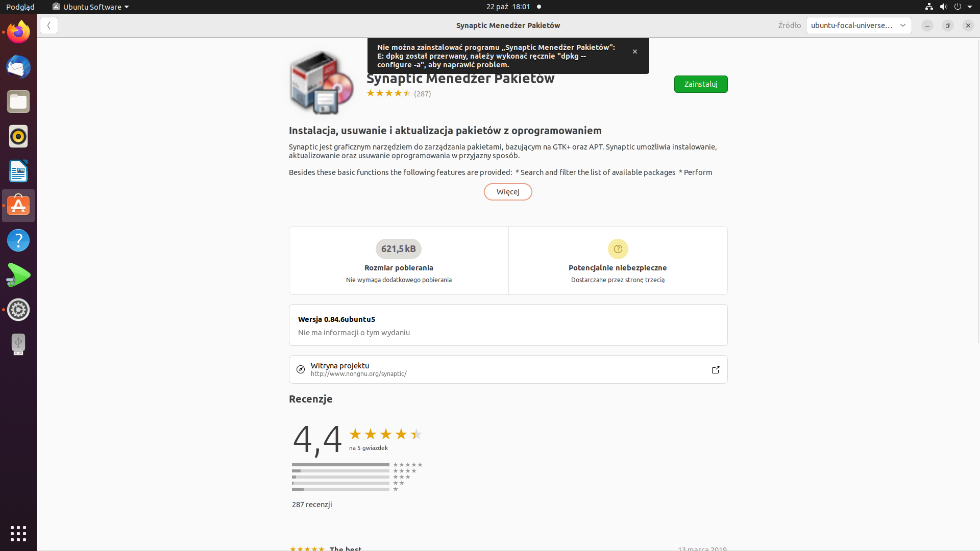Launch Firefox from the dock
Image resolution: width=980 pixels, height=551 pixels.
[18, 32]
